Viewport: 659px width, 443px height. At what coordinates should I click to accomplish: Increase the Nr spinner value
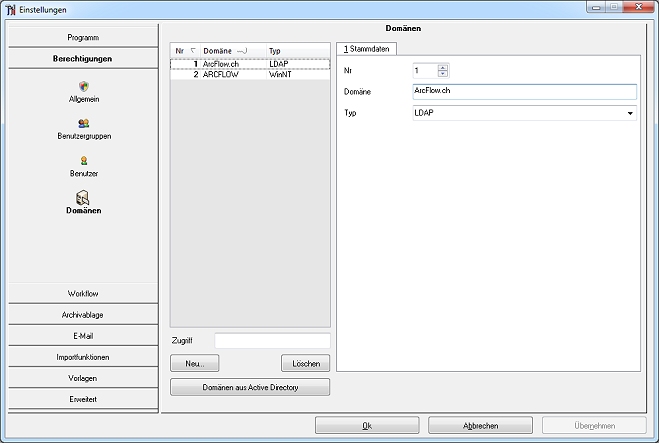(x=443, y=67)
